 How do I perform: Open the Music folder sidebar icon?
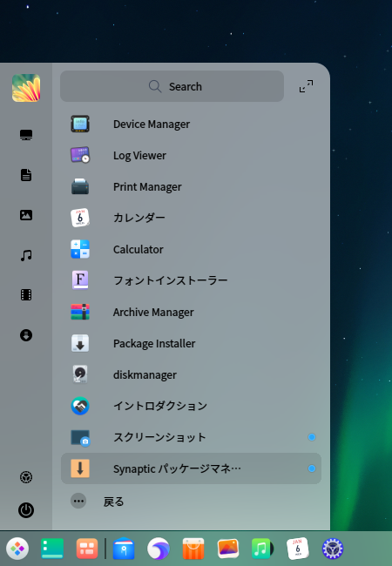click(26, 255)
